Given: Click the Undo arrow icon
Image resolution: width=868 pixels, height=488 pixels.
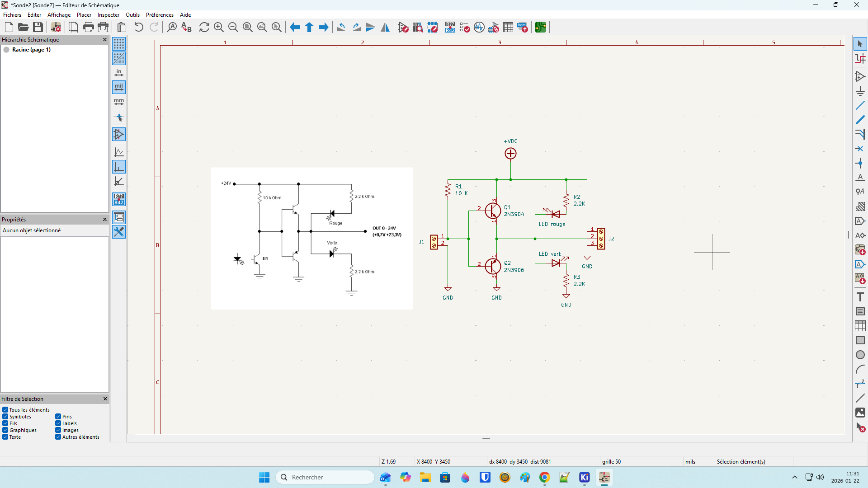Looking at the screenshot, I should click(139, 27).
